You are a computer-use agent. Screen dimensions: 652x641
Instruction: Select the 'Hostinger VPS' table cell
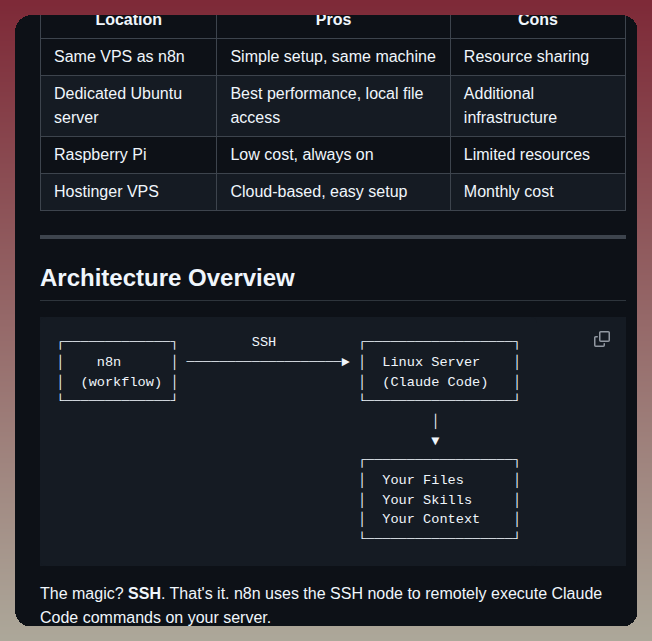(x=128, y=192)
